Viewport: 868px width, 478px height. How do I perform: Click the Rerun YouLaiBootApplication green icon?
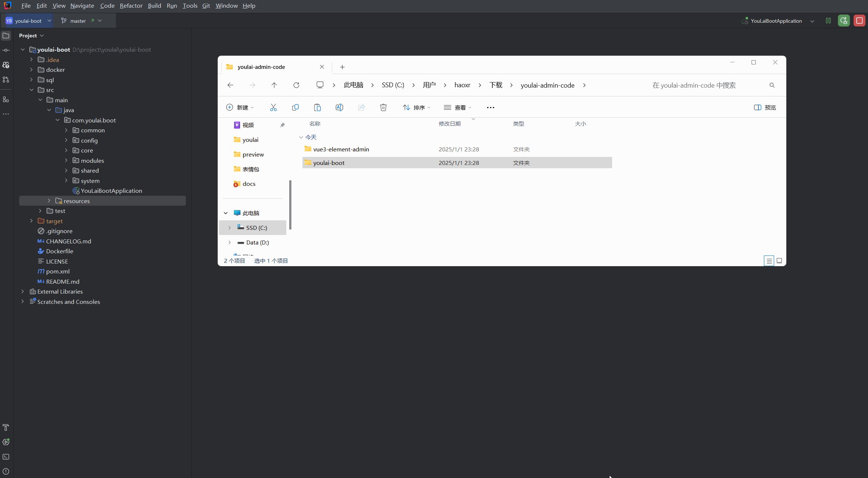(844, 21)
